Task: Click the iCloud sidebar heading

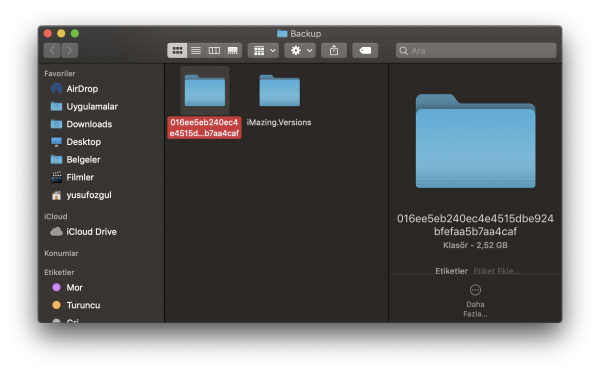Action: pyautogui.click(x=55, y=217)
